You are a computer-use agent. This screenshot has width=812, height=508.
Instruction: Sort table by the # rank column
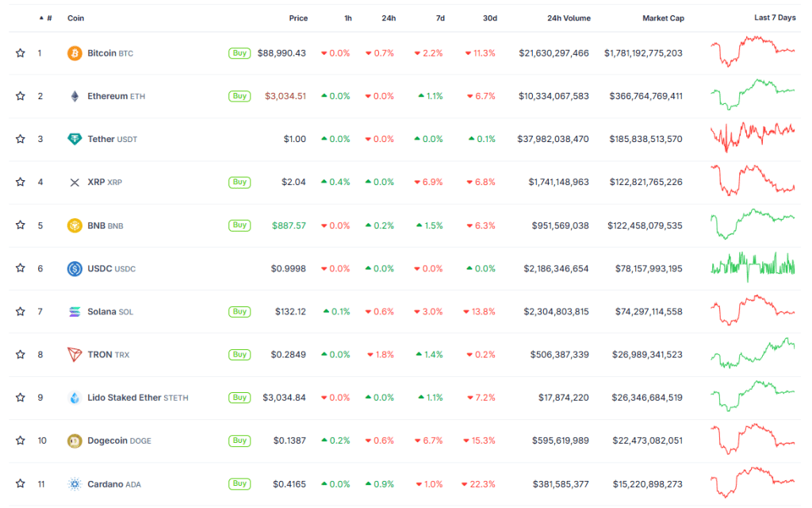point(48,18)
